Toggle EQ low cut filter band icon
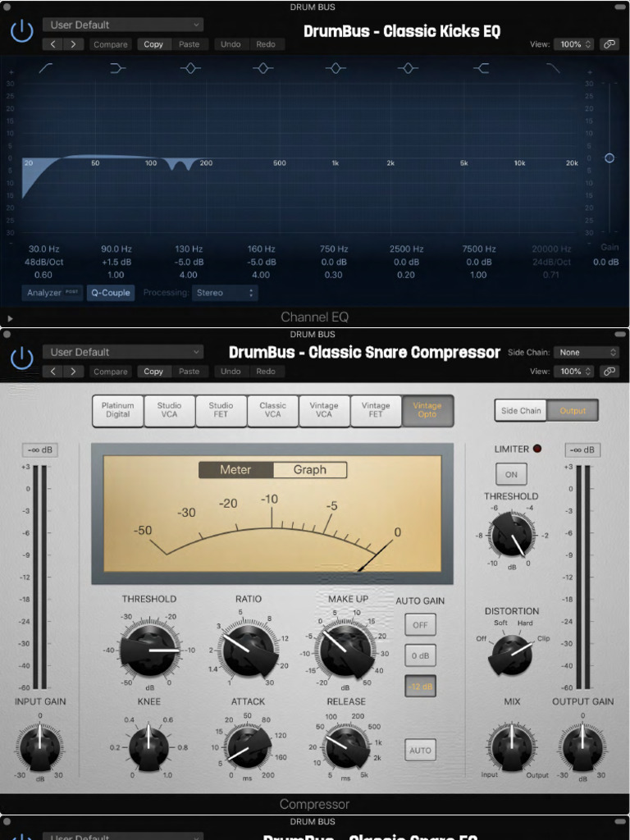Viewport: 630px width, 840px height. pos(46,68)
